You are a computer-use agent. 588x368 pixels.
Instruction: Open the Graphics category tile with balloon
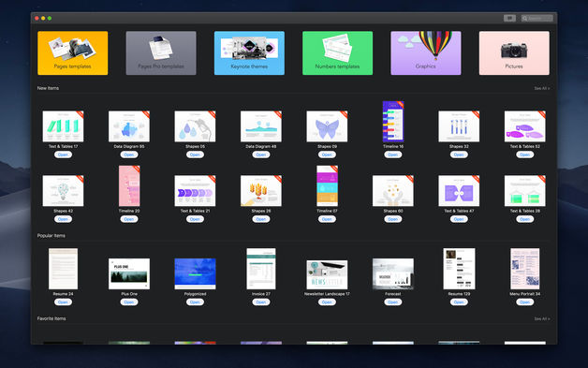426,52
